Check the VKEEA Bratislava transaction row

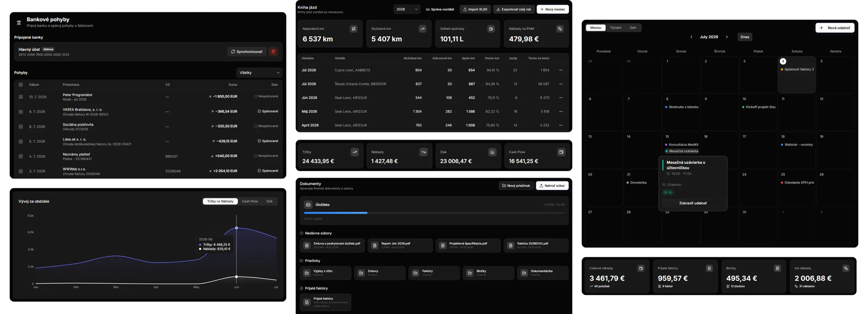click(x=21, y=112)
